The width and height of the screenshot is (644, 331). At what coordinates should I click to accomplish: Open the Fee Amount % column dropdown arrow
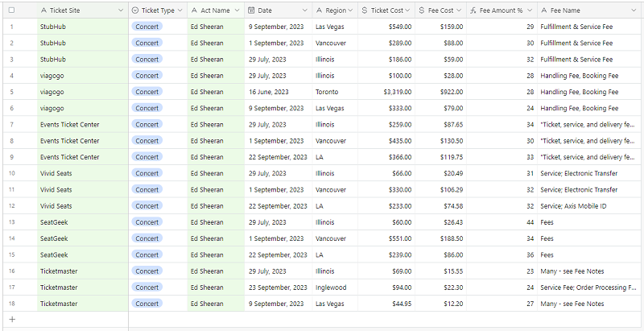(x=530, y=10)
